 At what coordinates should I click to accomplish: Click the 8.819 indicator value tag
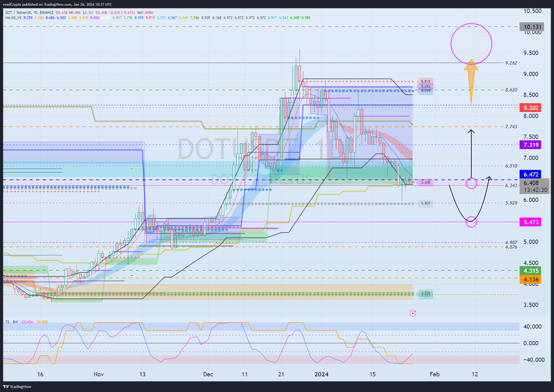coord(425,81)
